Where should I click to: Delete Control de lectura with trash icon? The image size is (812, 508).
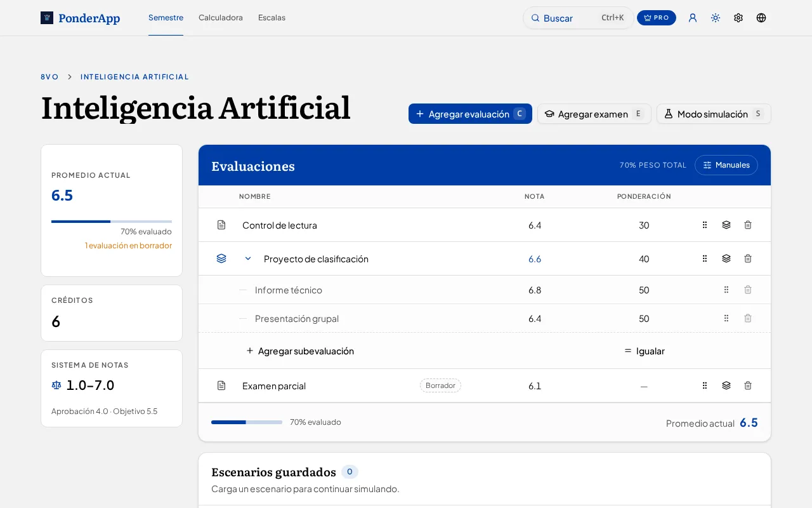pos(748,225)
